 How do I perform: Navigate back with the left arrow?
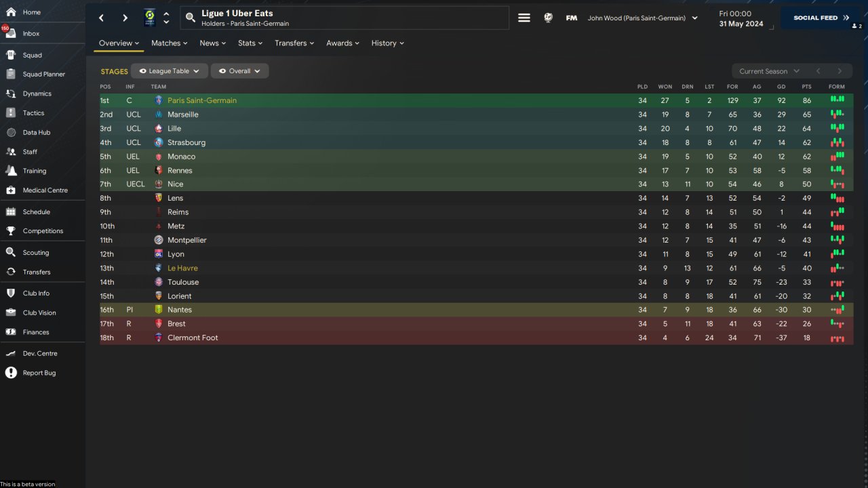(x=102, y=18)
